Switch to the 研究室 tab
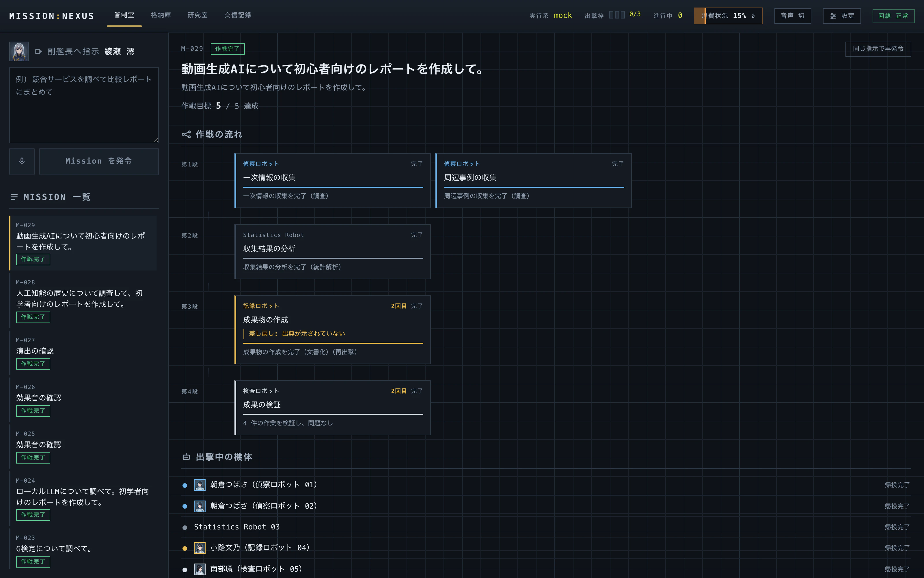This screenshot has width=924, height=578. click(x=198, y=15)
